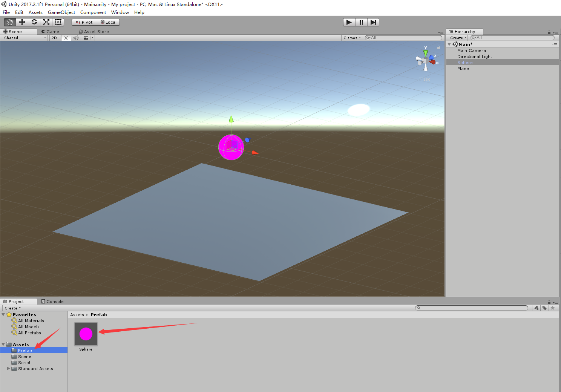Viewport: 561px width, 392px height.
Task: Select the Rotate tool
Action: tap(34, 22)
